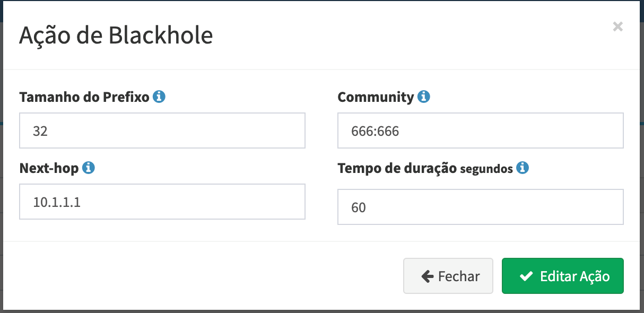Click the Next-hop label text
644x313 pixels.
(49, 168)
